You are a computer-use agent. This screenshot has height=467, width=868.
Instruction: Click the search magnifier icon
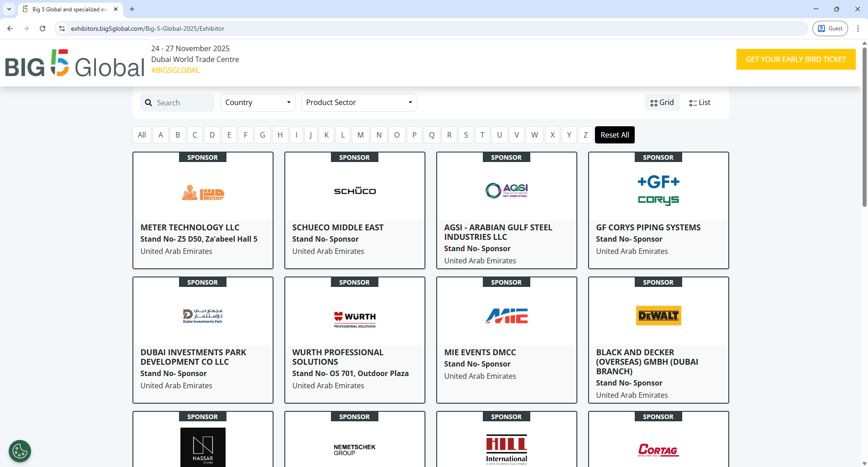click(x=148, y=103)
